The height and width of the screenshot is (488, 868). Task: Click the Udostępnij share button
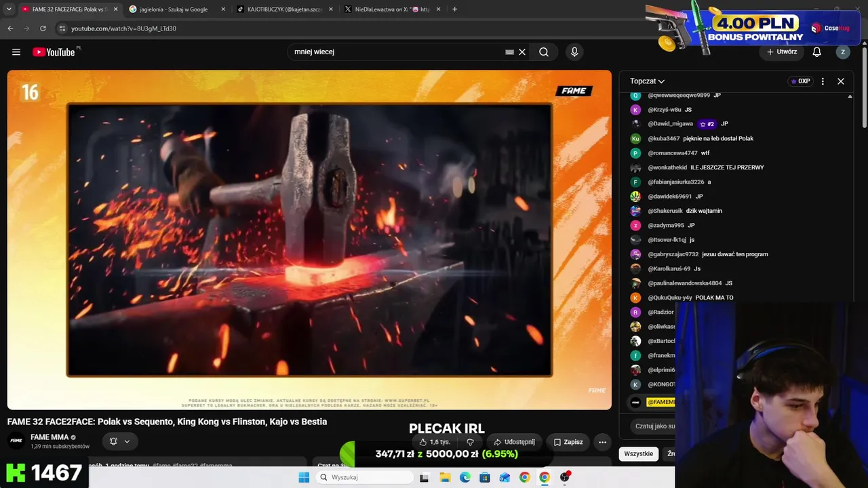coord(514,442)
